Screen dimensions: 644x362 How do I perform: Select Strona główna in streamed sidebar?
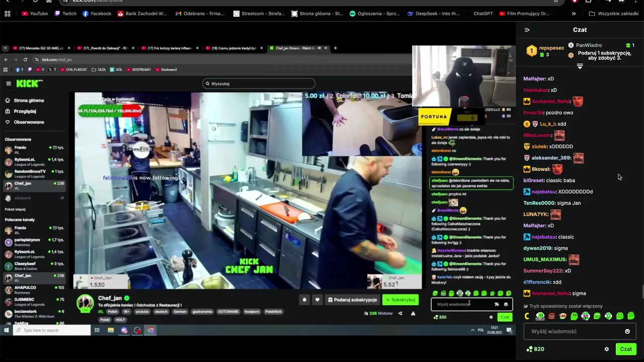(x=29, y=101)
